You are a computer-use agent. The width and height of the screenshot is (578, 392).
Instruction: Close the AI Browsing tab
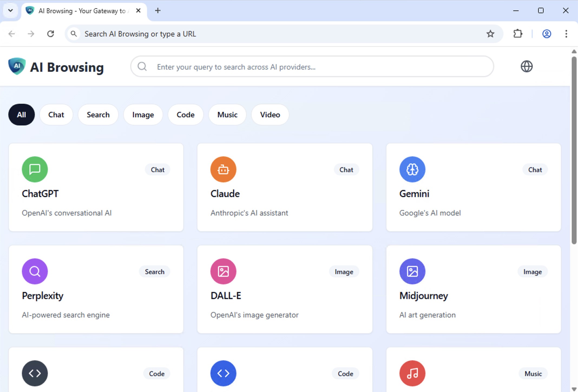pyautogui.click(x=138, y=11)
